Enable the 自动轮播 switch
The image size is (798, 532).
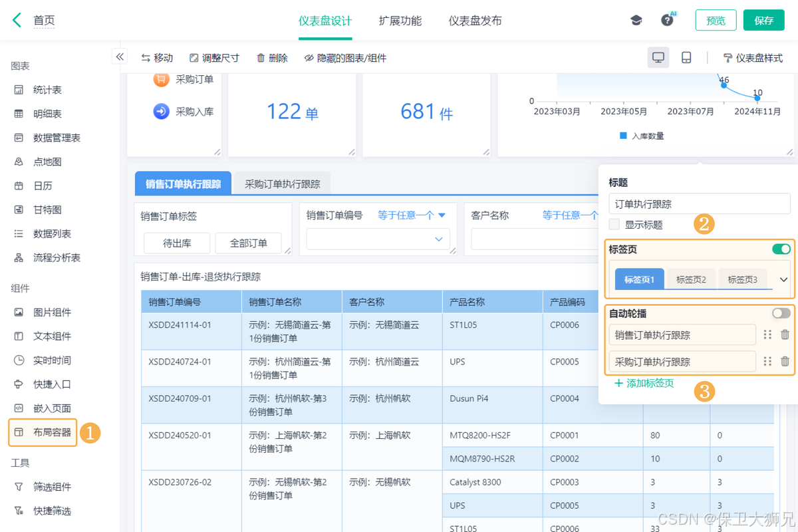click(781, 313)
